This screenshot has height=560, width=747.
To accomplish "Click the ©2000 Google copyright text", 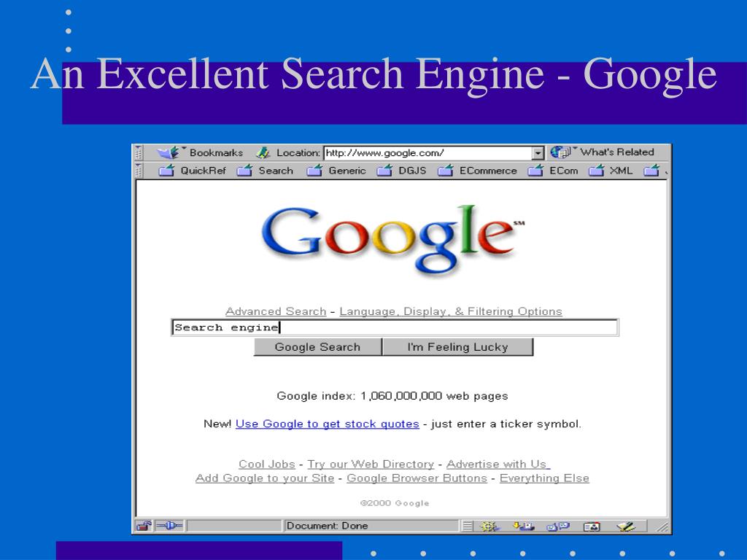I will click(395, 503).
